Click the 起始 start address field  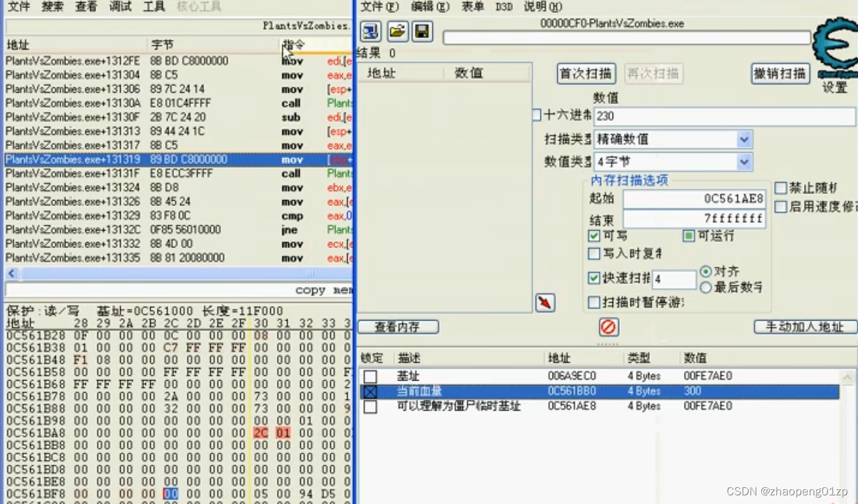[x=694, y=199]
